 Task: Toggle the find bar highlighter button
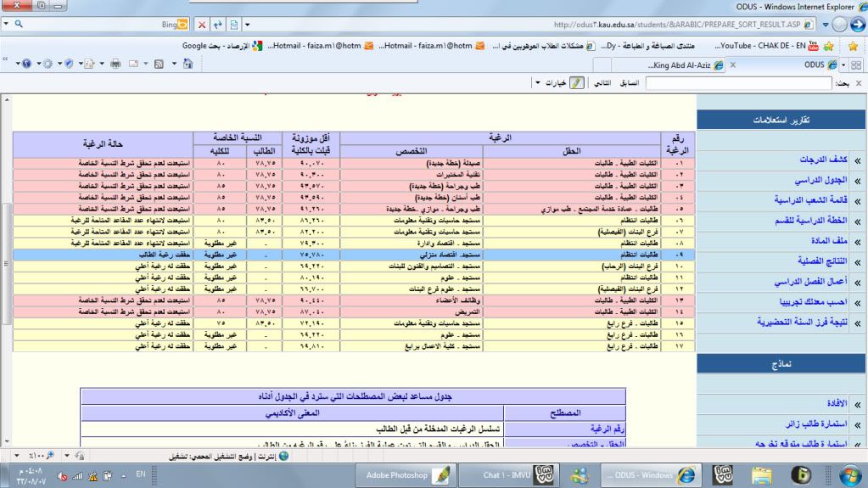coord(577,84)
